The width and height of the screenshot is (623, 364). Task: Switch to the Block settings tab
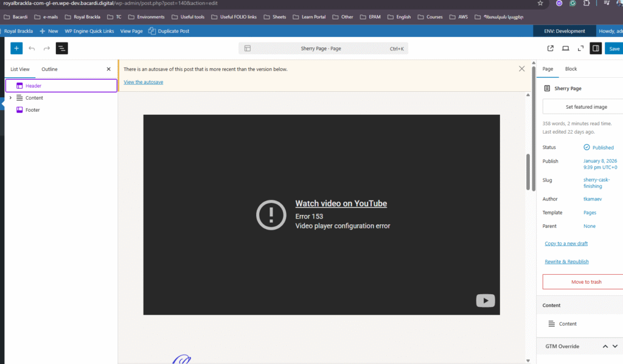coord(571,69)
